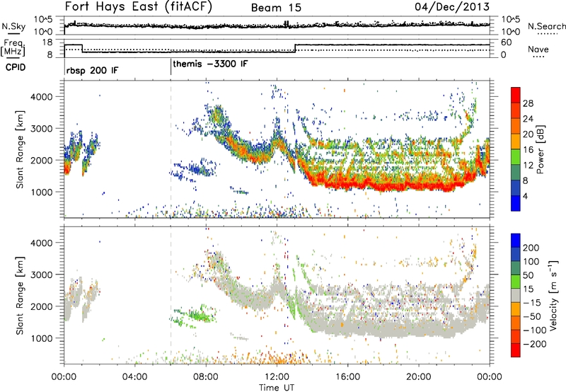The image size is (566, 392).
Task: Click the 'Beam 15' label
Action: pyautogui.click(x=276, y=8)
